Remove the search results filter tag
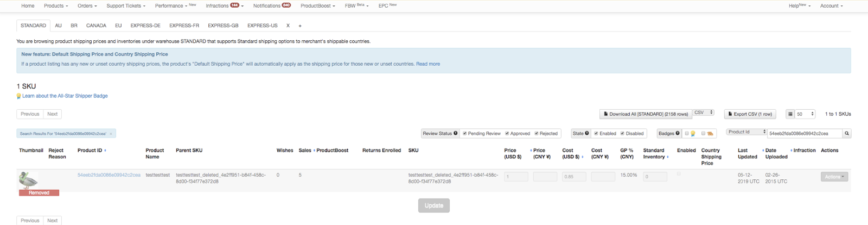The height and width of the screenshot is (225, 868). tap(111, 134)
